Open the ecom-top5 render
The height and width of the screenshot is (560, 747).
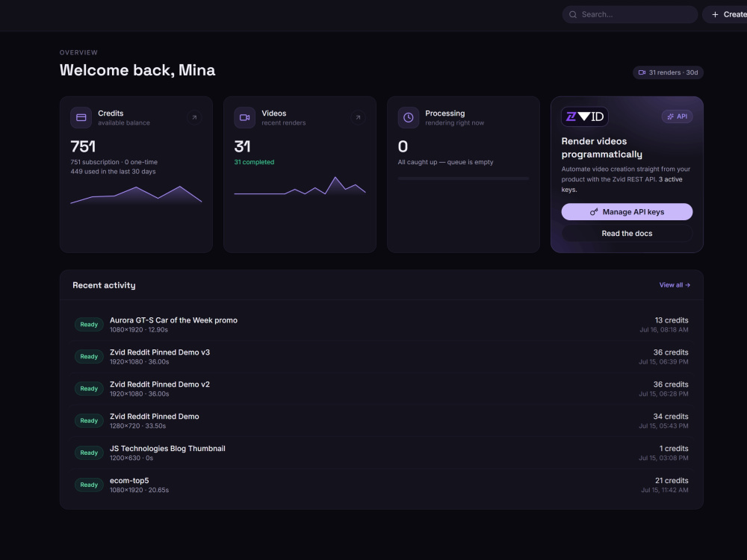coord(381,485)
